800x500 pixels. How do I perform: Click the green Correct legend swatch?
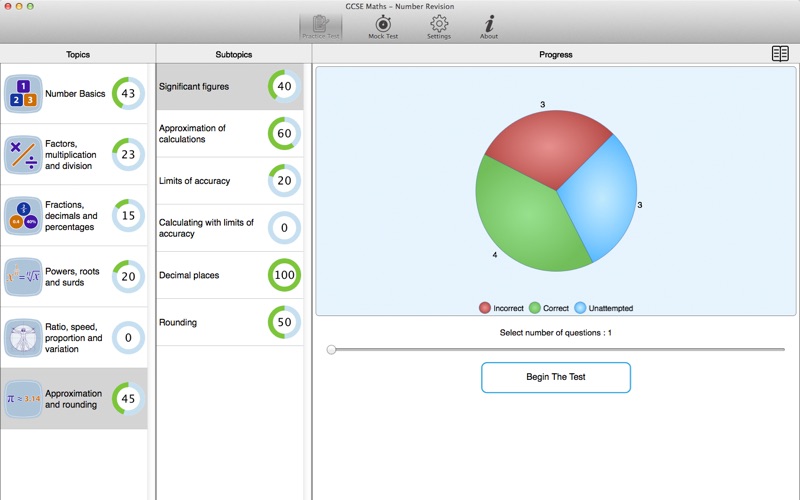pyautogui.click(x=535, y=308)
